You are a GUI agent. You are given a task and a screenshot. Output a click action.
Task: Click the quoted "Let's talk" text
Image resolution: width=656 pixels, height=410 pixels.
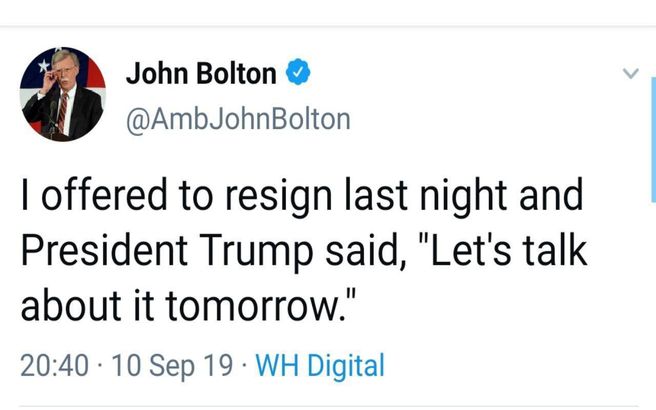pyautogui.click(x=503, y=250)
